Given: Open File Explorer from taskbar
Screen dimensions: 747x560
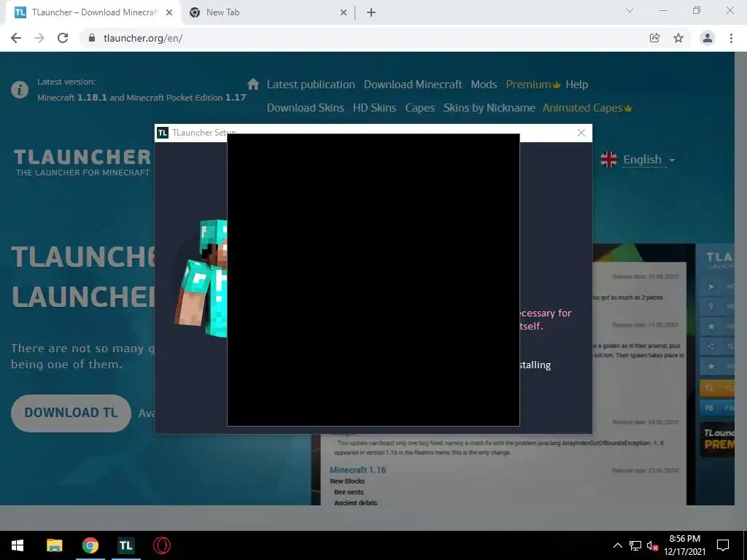Looking at the screenshot, I should coord(54,545).
